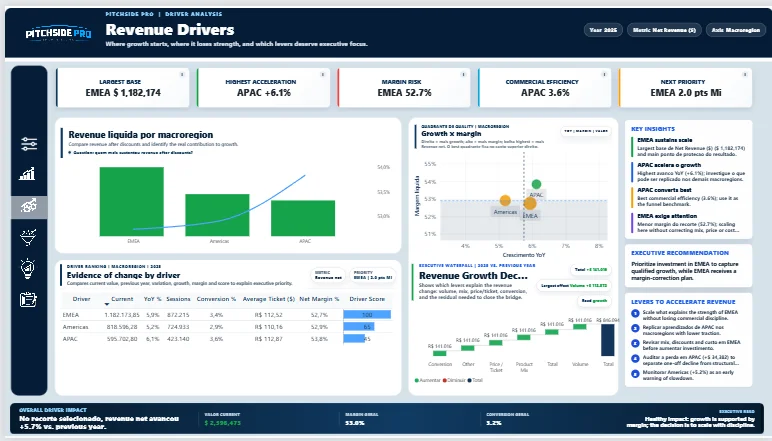Viewport: 772px width, 441px height.
Task: Click the Next Priority EMEA card
Action: click(x=686, y=88)
